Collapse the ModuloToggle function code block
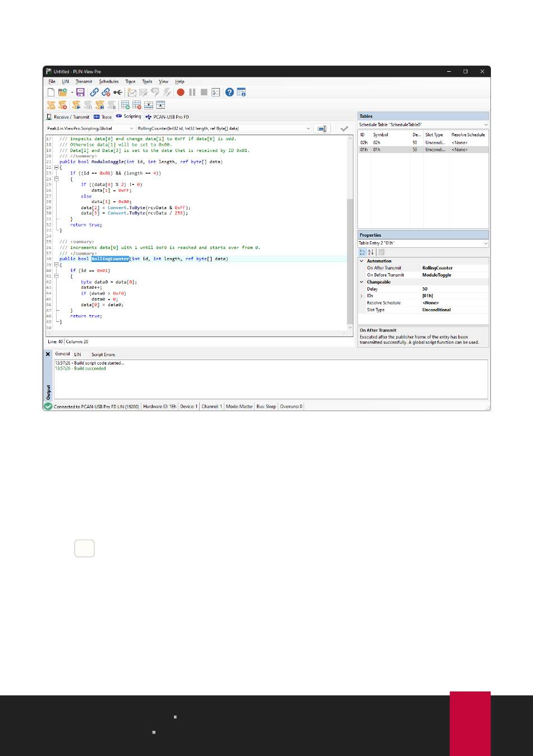The image size is (533, 756). [x=56, y=168]
